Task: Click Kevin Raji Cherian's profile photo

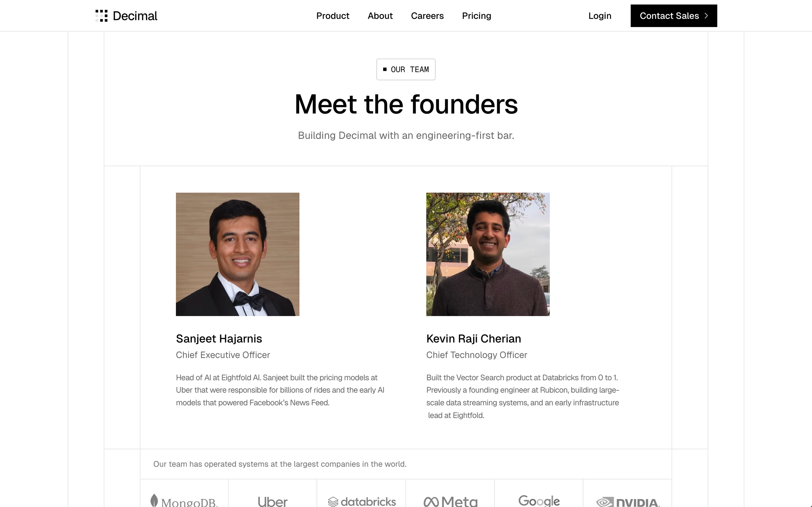Action: click(x=488, y=254)
